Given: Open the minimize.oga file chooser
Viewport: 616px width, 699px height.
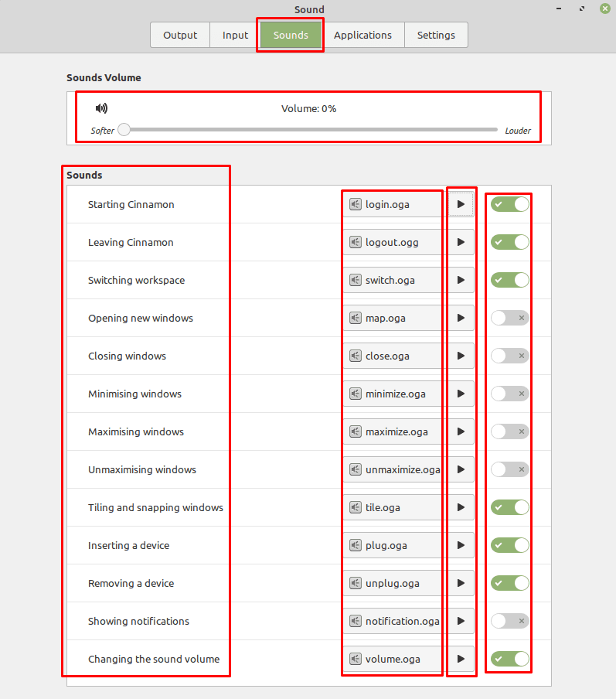Looking at the screenshot, I should [396, 394].
